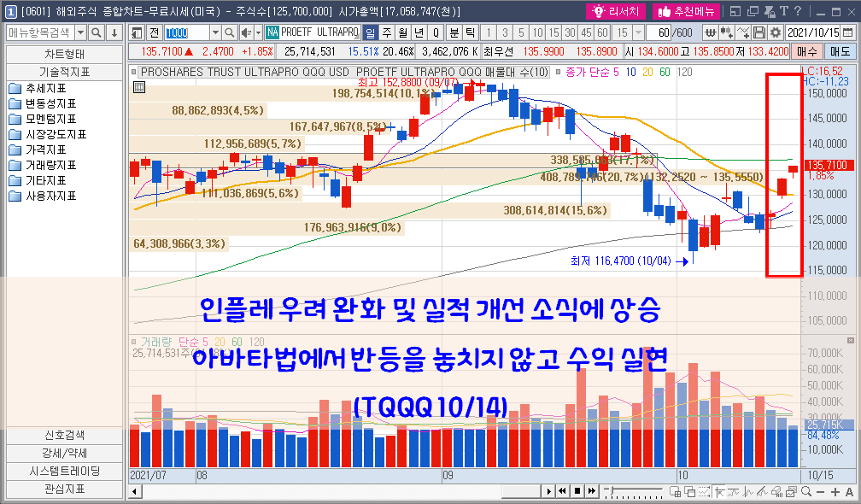
Task: Open the 신호검색 signal search tab
Action: (x=64, y=436)
